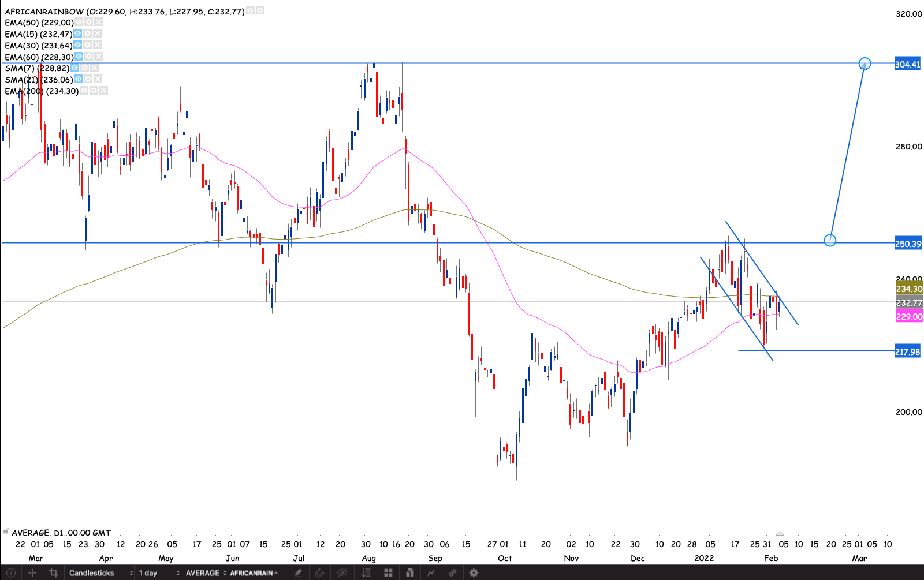
Task: Click the 304.41 price level label
Action: coord(908,64)
